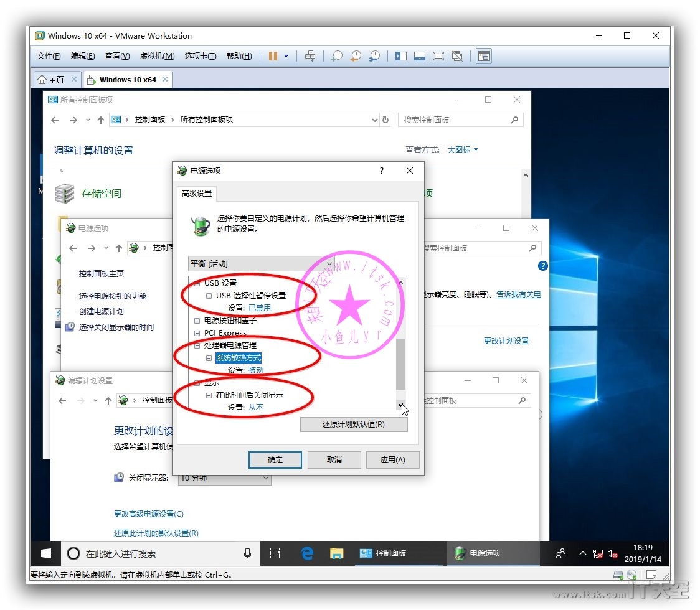Send Ctrl+Alt+Del to the virtual machine
The height and width of the screenshot is (610, 700).
pos(310,56)
